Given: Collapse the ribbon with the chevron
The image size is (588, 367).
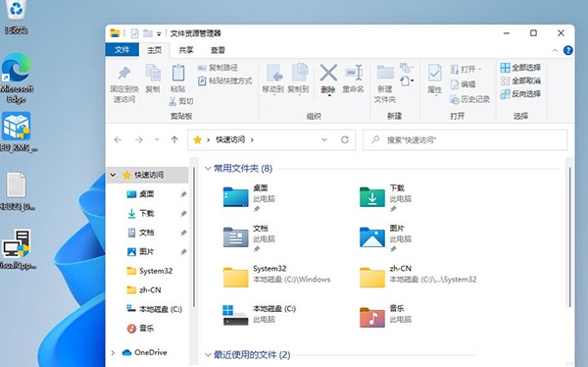Looking at the screenshot, I should [x=555, y=50].
